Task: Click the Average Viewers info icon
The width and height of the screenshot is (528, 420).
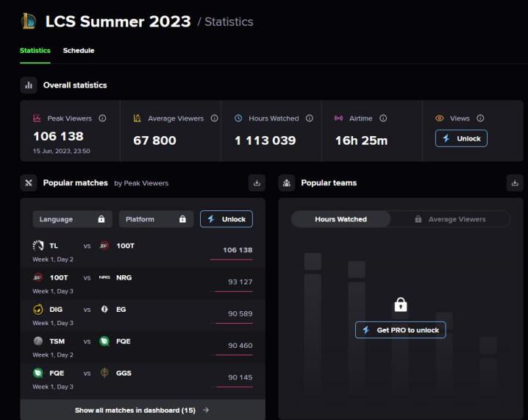Action: [214, 118]
